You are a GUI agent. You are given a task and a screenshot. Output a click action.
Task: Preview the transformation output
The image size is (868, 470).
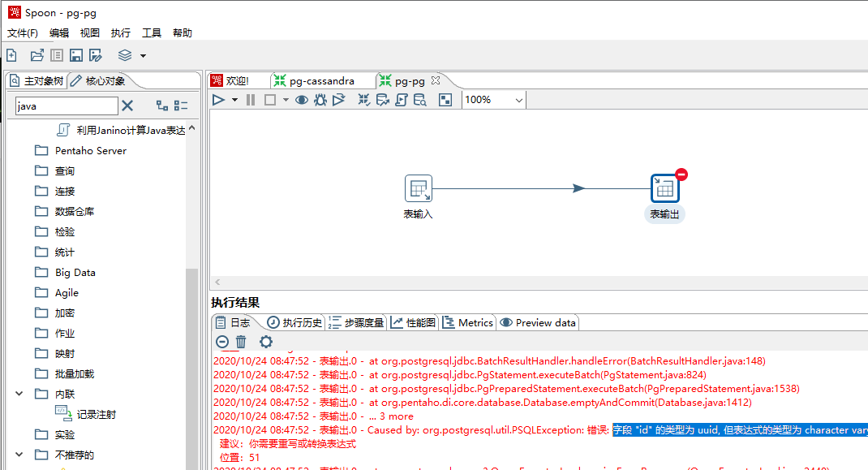point(301,99)
